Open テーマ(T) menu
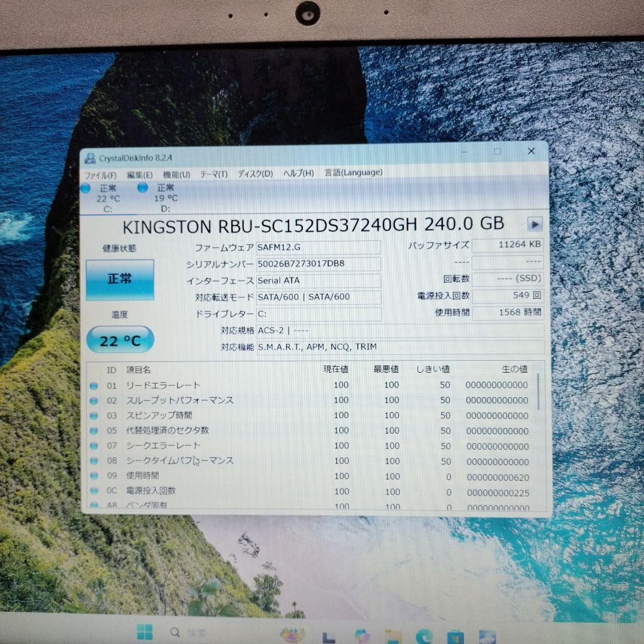This screenshot has height=644, width=644. (213, 175)
